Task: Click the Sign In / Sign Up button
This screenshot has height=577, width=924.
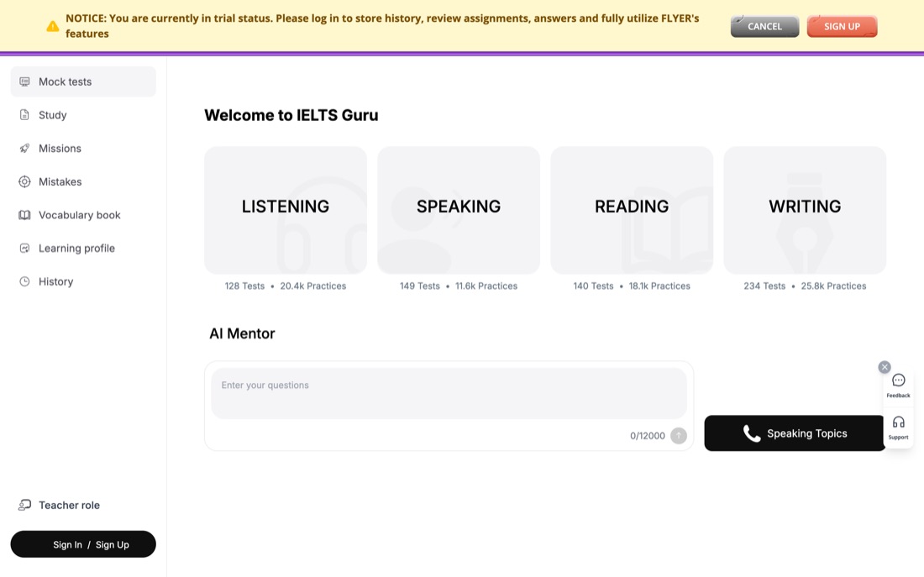Action: point(83,544)
